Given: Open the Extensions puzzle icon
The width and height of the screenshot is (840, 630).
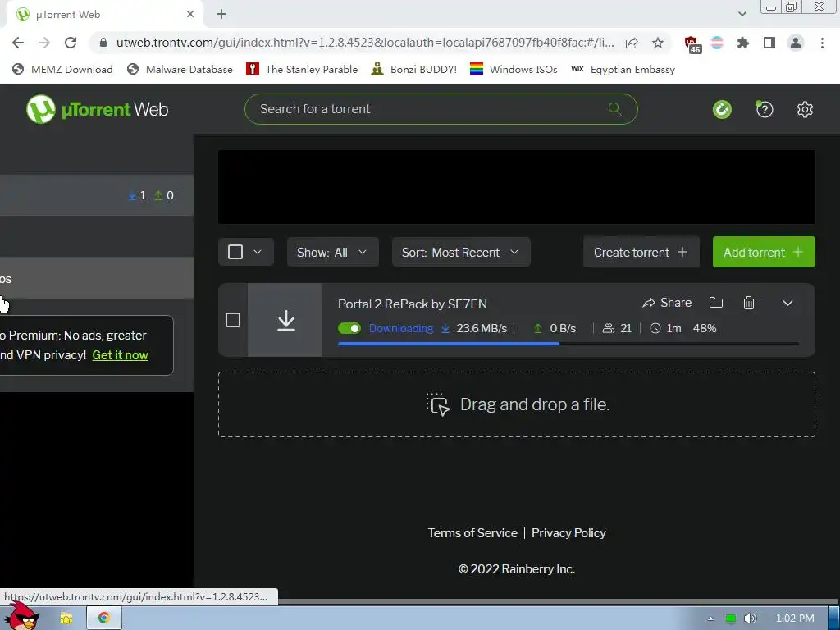Looking at the screenshot, I should (742, 43).
